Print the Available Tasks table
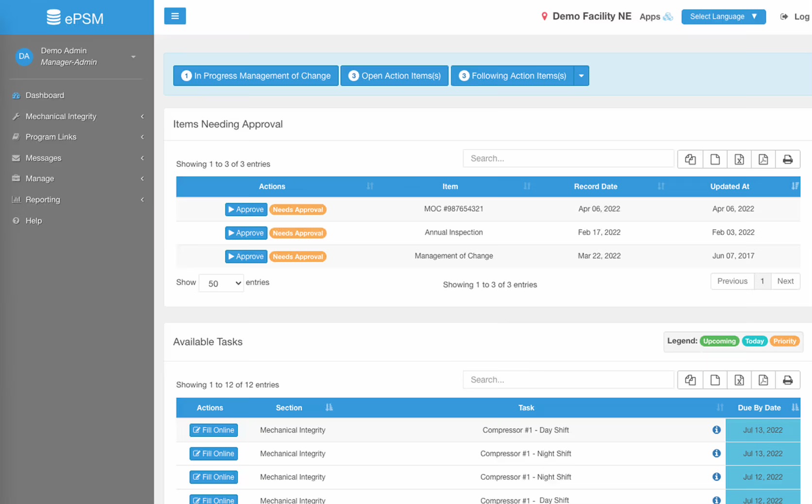The width and height of the screenshot is (812, 504). [788, 380]
